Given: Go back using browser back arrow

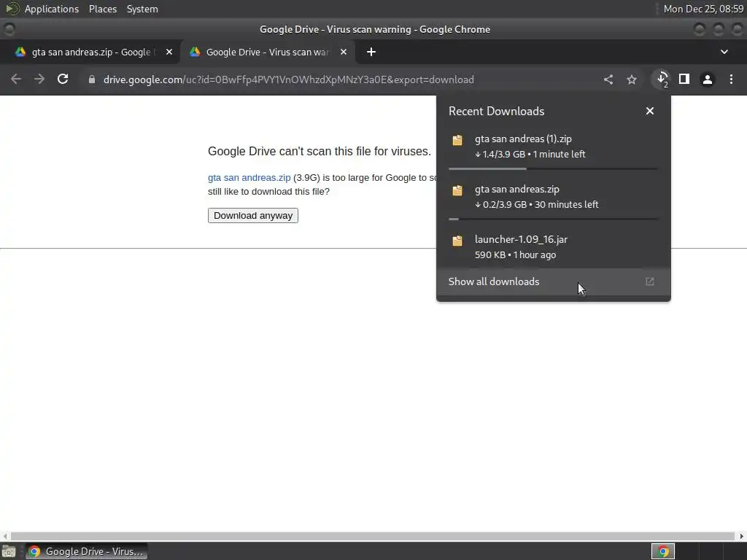Looking at the screenshot, I should point(16,79).
